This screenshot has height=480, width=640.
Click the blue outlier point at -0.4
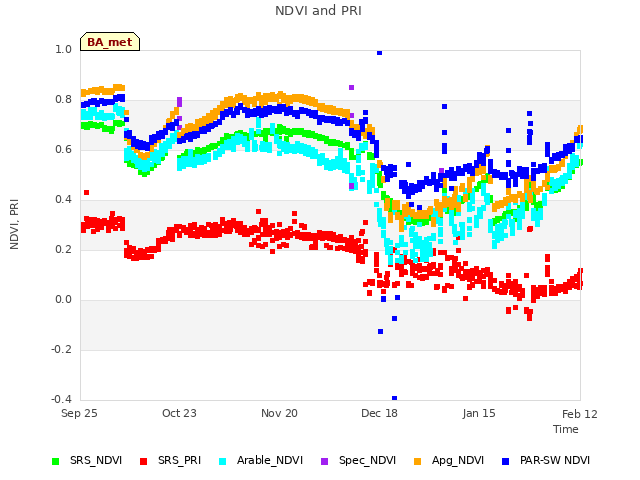click(394, 398)
